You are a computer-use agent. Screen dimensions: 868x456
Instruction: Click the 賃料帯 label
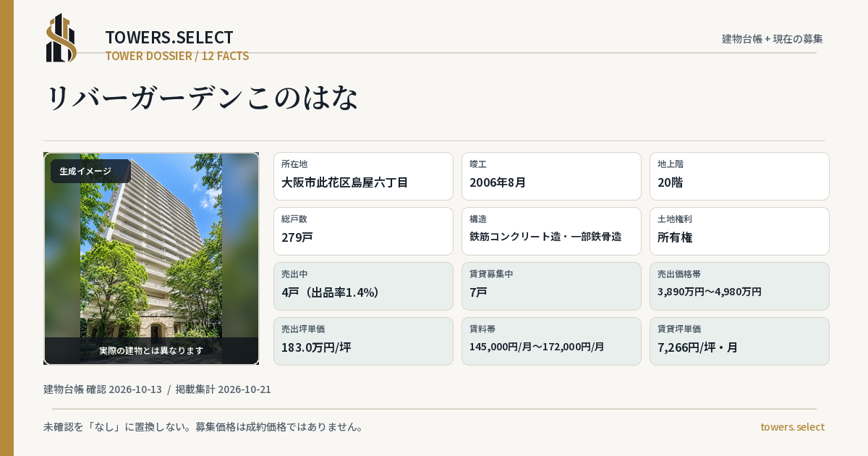click(x=482, y=329)
